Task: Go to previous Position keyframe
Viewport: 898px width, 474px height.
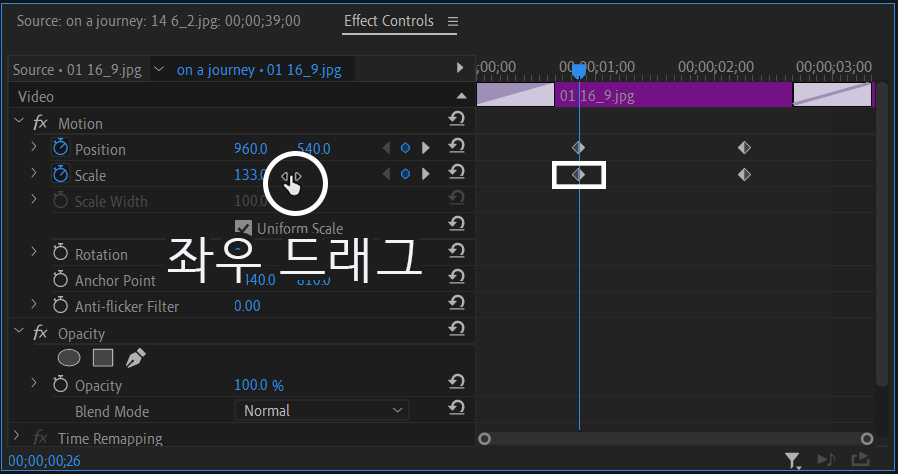Action: 387,148
